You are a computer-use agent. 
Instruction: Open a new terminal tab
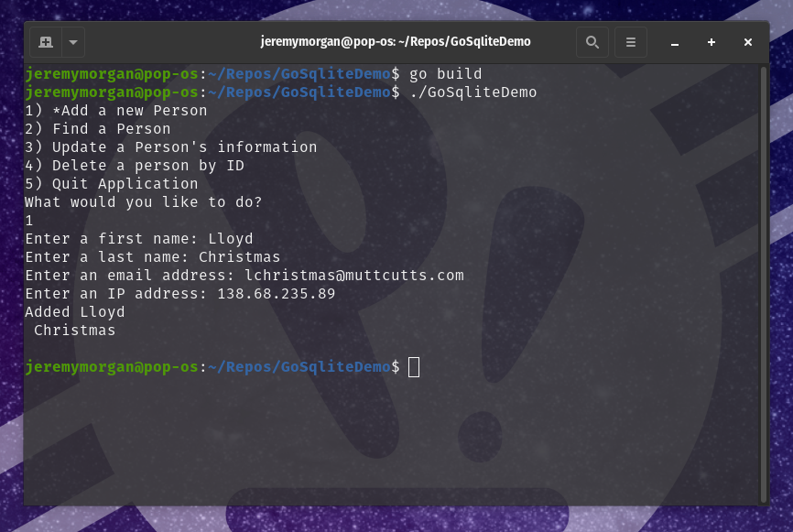tap(46, 42)
